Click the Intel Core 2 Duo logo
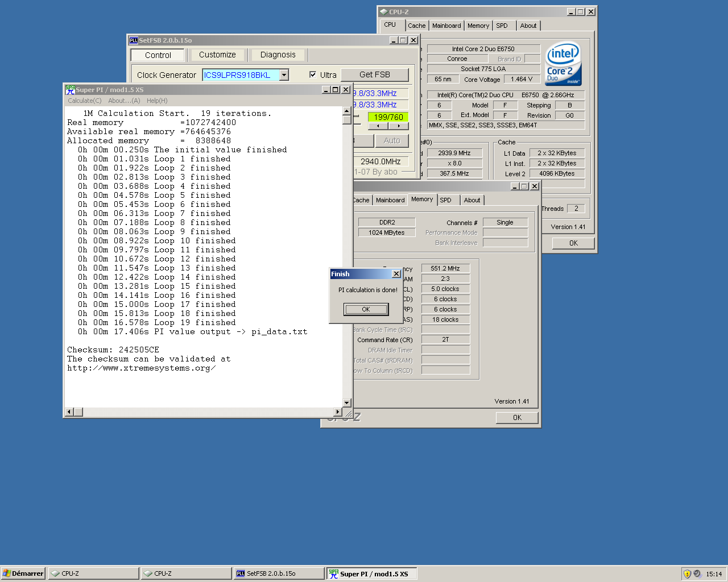The height and width of the screenshot is (582, 728). tap(563, 64)
